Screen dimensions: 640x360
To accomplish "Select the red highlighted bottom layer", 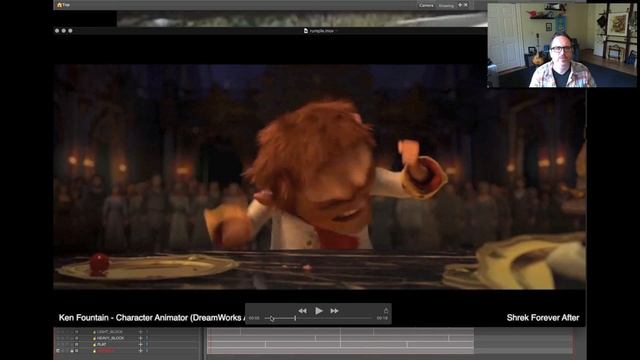I will (105, 351).
